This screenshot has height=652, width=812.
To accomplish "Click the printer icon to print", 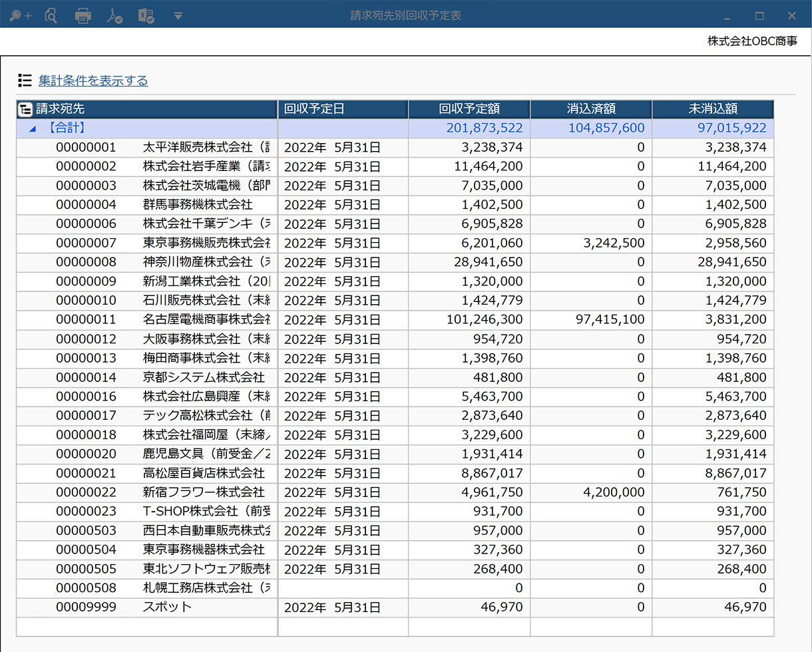I will click(x=83, y=15).
